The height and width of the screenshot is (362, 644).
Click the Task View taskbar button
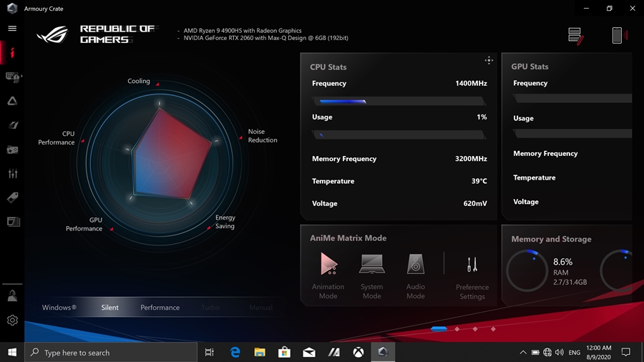click(x=210, y=352)
